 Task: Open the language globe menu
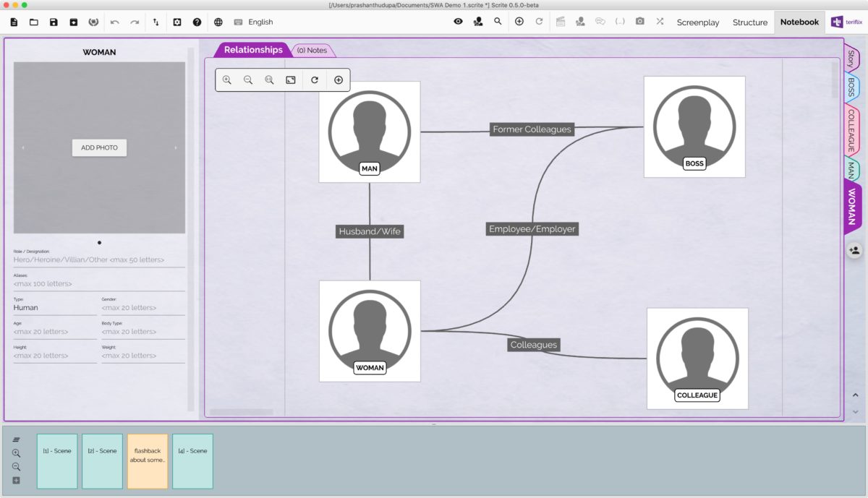(218, 22)
